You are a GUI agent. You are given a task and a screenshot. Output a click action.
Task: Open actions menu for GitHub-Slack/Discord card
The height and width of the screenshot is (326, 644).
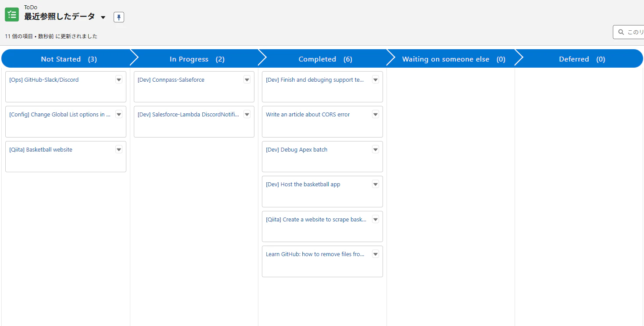[119, 80]
